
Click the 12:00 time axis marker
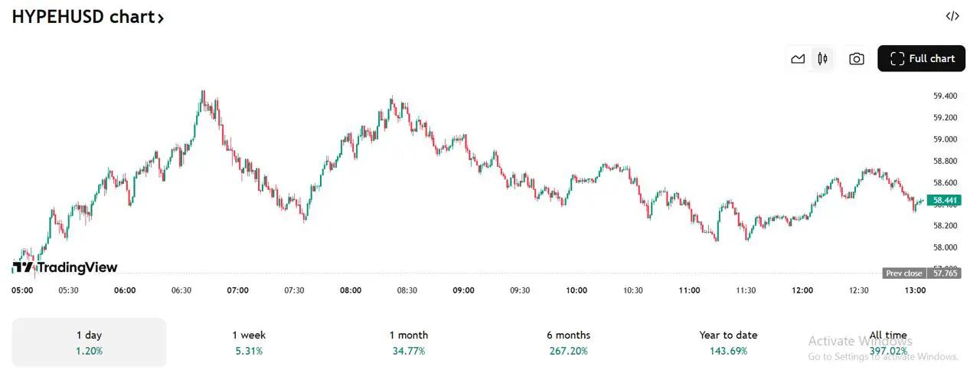click(x=802, y=290)
